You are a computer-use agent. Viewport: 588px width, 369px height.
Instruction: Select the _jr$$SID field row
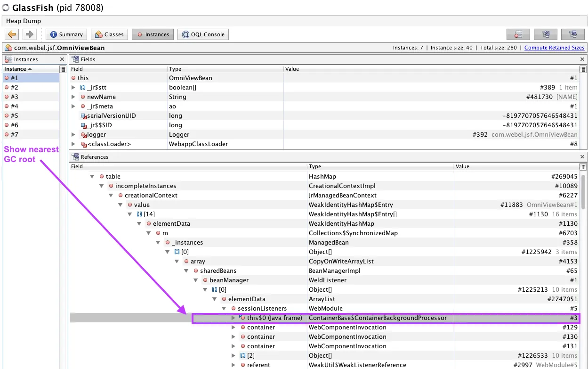pos(324,125)
